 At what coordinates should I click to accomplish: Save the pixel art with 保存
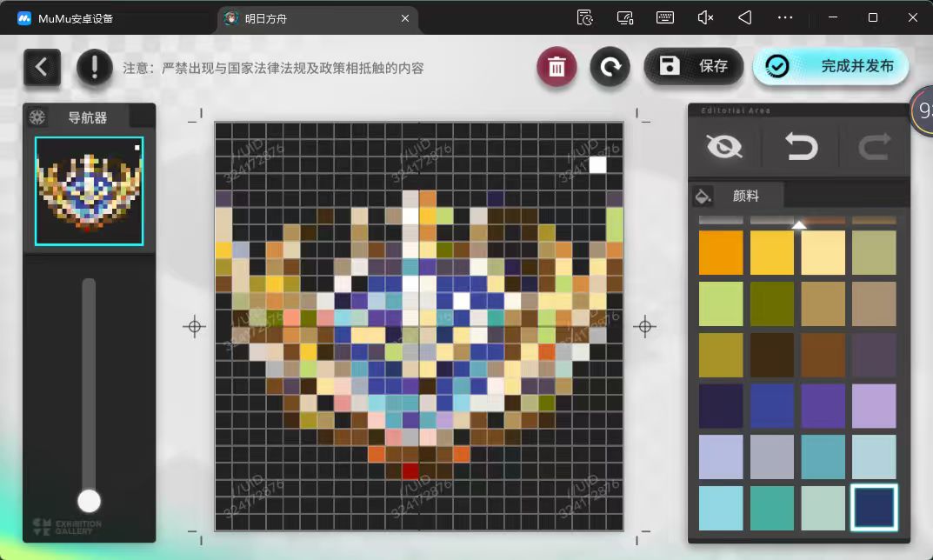click(694, 65)
